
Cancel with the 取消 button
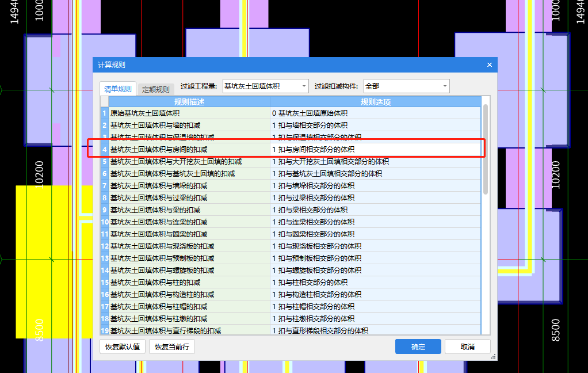click(468, 347)
